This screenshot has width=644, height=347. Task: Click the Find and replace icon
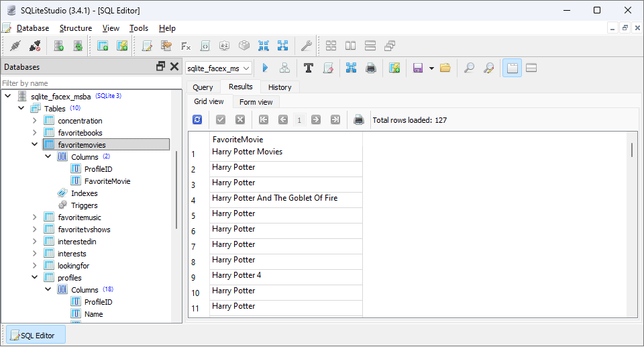pos(488,68)
